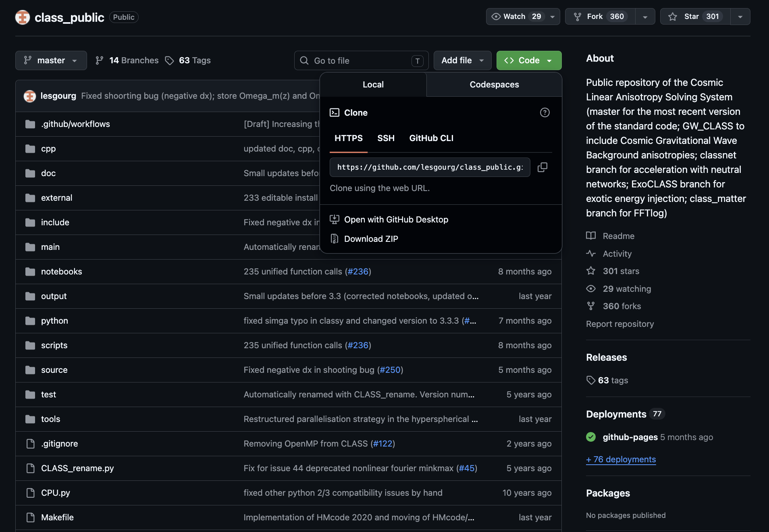Select the SSH clone method tab
This screenshot has width=769, height=532.
pos(386,138)
